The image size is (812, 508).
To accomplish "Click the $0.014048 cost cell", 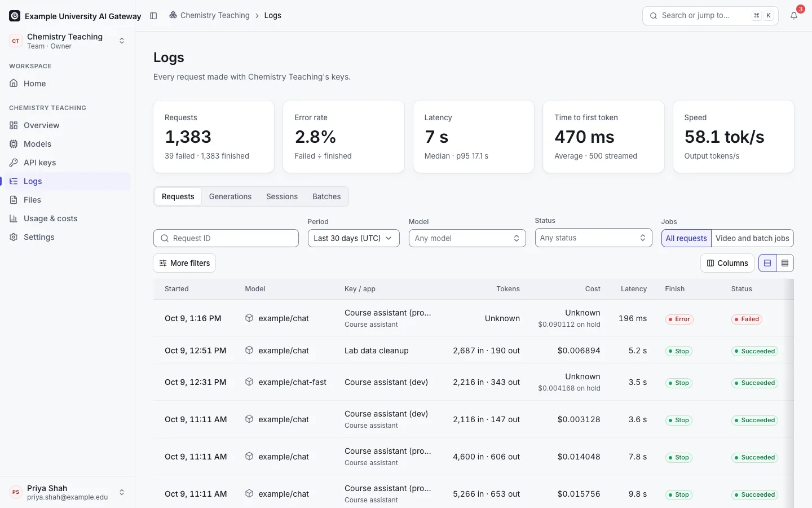I will click(x=579, y=457).
